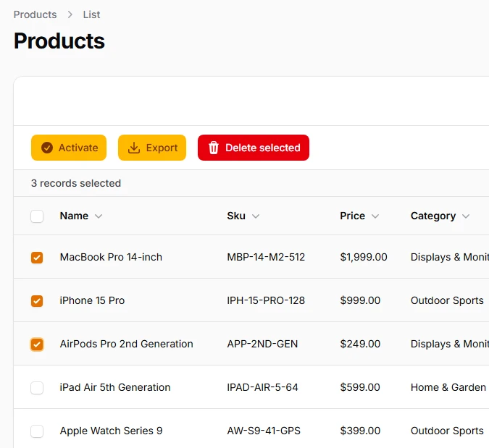
Task: Click the Delete selected button
Action: tap(254, 148)
